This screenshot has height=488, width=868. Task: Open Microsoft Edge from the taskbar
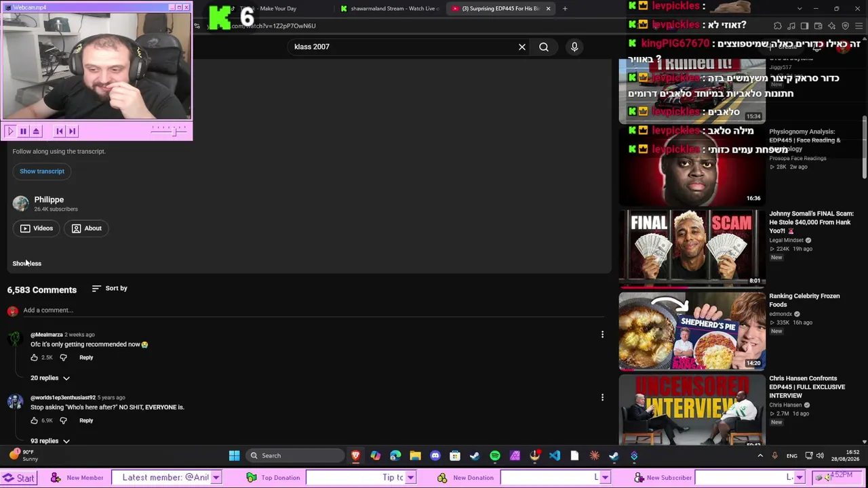click(395, 455)
